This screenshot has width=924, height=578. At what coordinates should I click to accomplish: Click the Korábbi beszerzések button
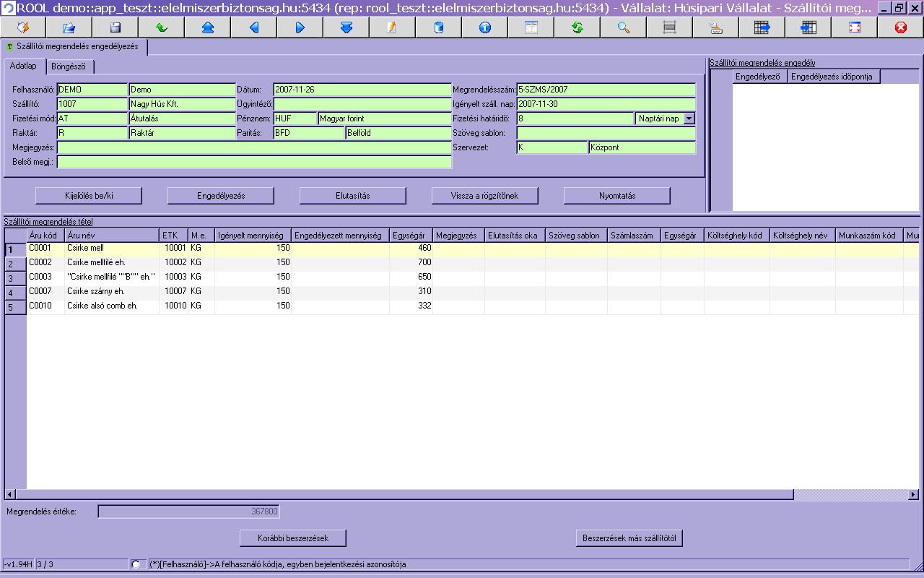(293, 538)
